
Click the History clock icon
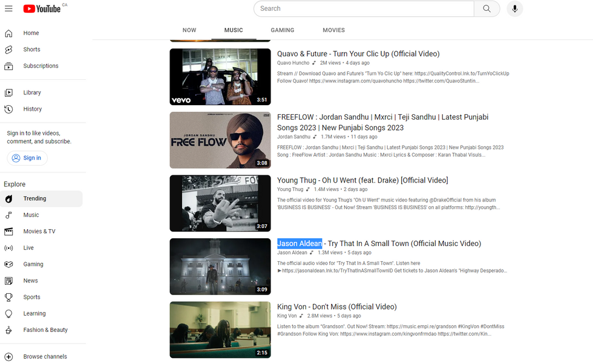pyautogui.click(x=8, y=109)
